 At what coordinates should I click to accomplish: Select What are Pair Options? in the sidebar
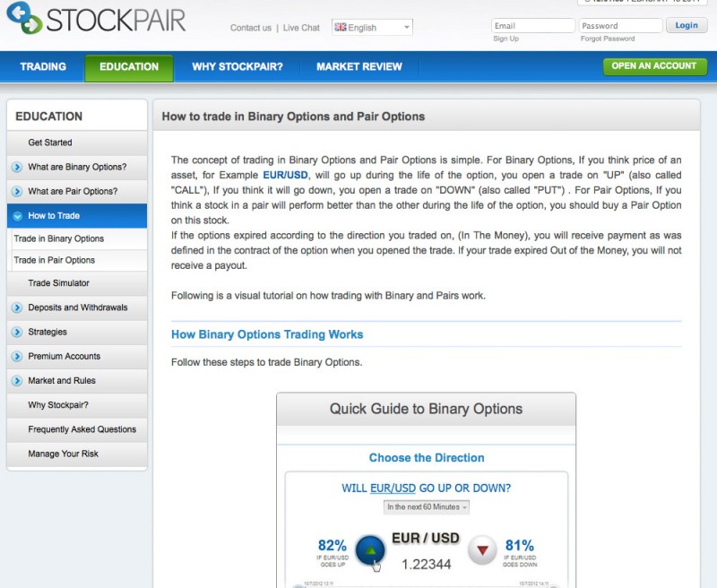coord(77,192)
